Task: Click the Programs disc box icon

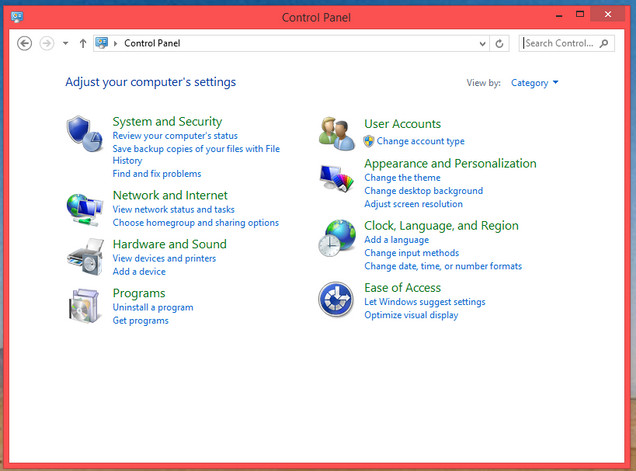Action: coord(84,305)
